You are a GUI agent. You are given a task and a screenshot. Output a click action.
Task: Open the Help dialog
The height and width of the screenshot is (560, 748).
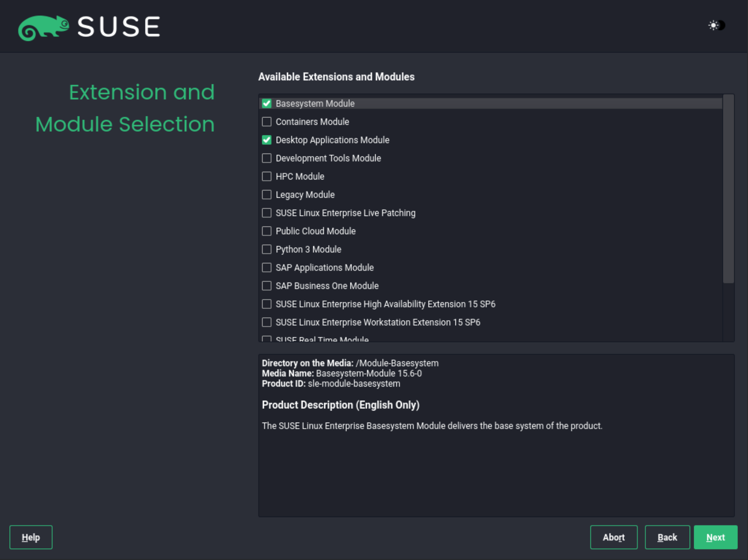(30, 537)
